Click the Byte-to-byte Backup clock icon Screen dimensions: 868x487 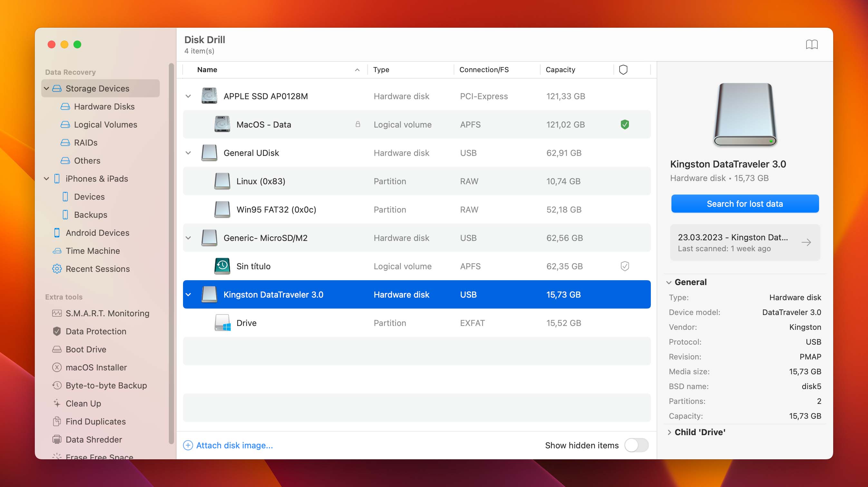coord(57,385)
